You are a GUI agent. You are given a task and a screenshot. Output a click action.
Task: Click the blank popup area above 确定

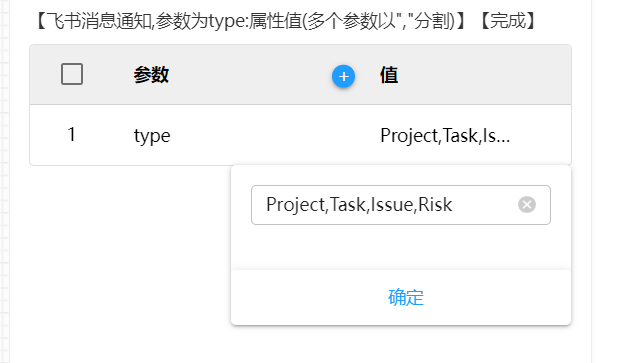(x=401, y=248)
